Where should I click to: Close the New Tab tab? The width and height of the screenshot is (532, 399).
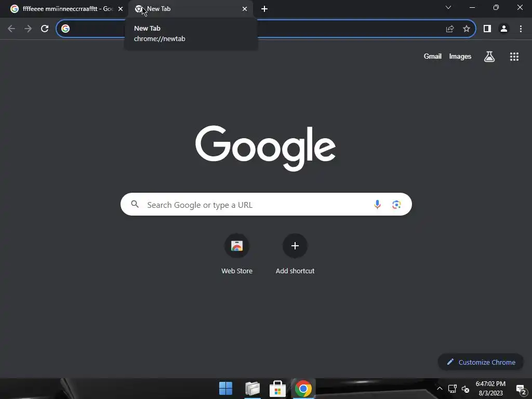245,9
